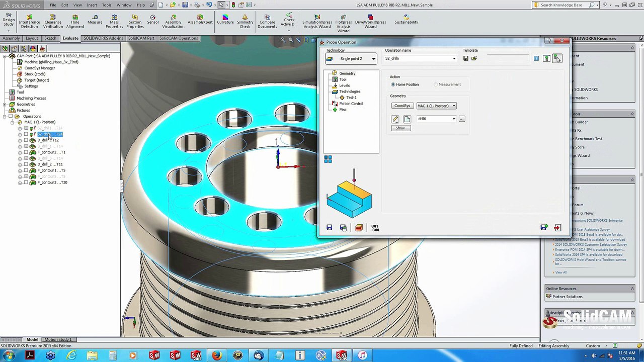Viewport: 644px width, 362px height.
Task: Select the Measurement radio button
Action: 436,84
